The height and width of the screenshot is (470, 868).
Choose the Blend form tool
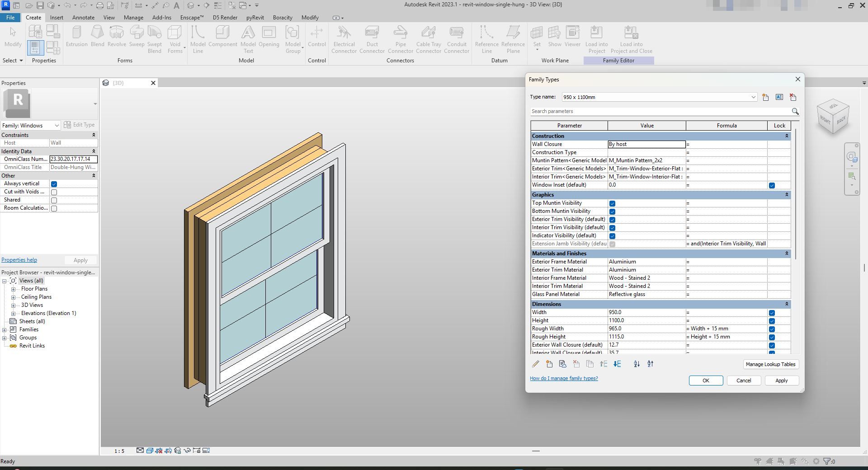pyautogui.click(x=97, y=37)
